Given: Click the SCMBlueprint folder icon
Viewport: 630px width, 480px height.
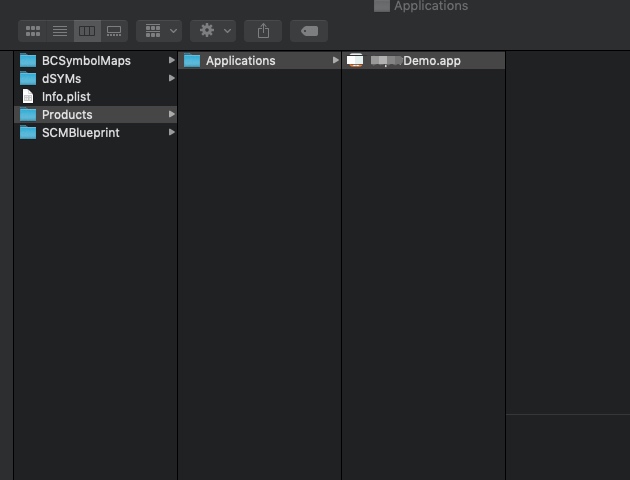Looking at the screenshot, I should 28,133.
